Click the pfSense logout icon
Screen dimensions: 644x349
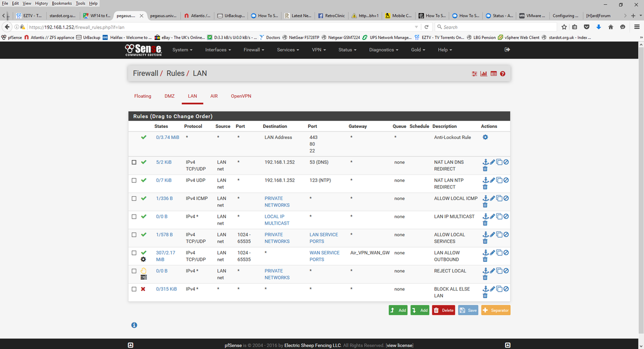tap(507, 49)
